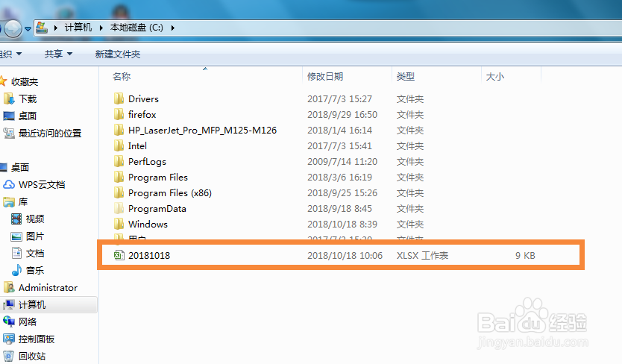The image size is (622, 364).
Task: Expand the arrow before 计算机 in address bar
Action: pyautogui.click(x=55, y=28)
